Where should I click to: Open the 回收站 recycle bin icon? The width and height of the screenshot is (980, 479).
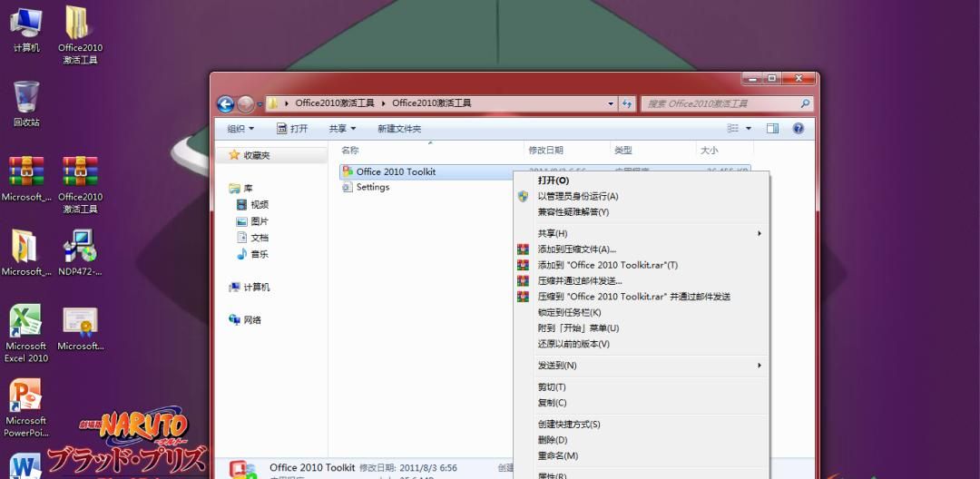coord(26,103)
